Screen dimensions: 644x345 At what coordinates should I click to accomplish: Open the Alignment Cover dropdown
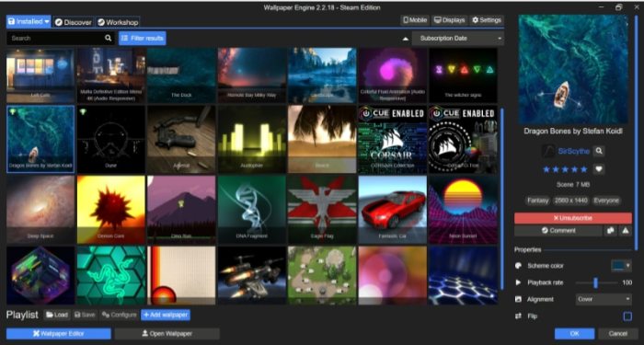coord(604,299)
